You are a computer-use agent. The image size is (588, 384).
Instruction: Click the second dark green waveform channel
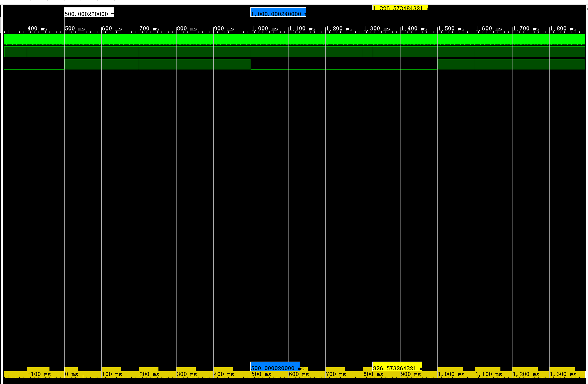pyautogui.click(x=294, y=52)
